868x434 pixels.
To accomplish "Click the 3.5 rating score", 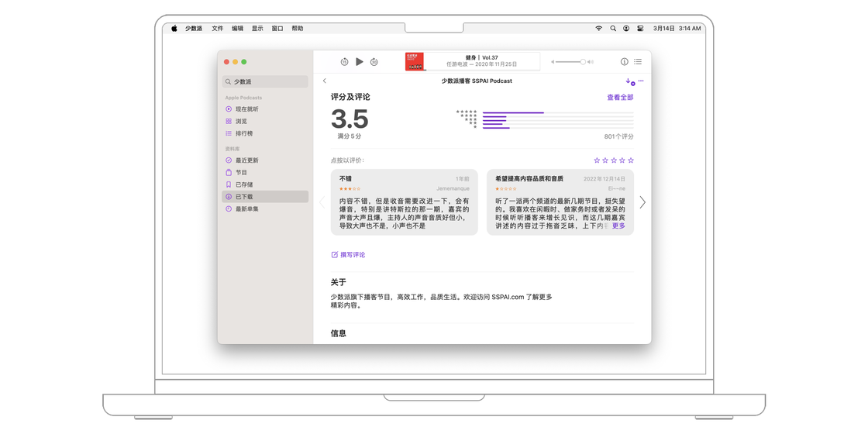I will pyautogui.click(x=350, y=119).
